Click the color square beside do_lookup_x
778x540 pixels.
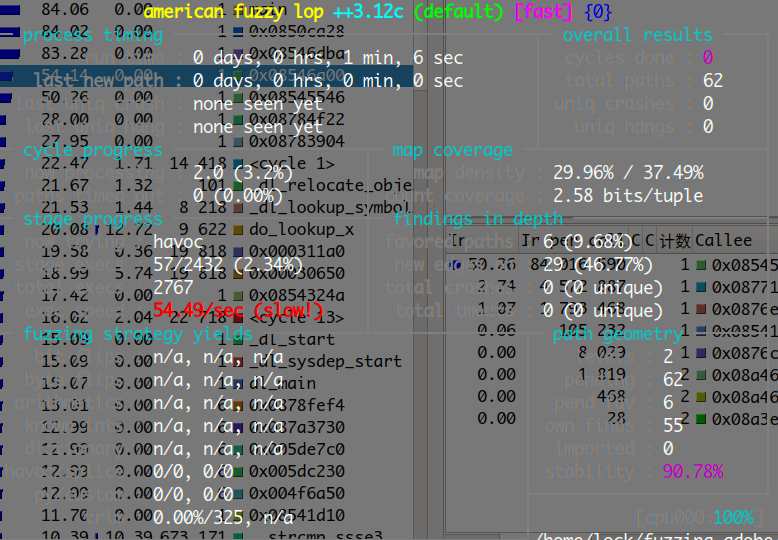238,229
